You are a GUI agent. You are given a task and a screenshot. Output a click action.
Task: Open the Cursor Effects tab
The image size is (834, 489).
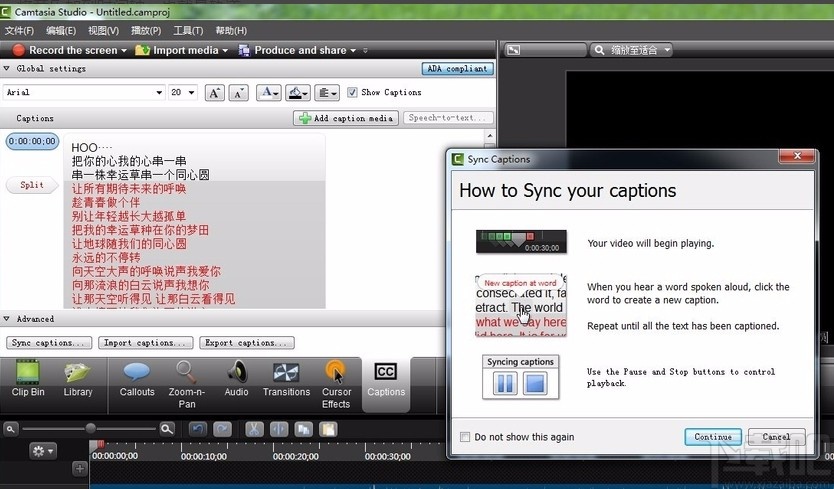336,385
